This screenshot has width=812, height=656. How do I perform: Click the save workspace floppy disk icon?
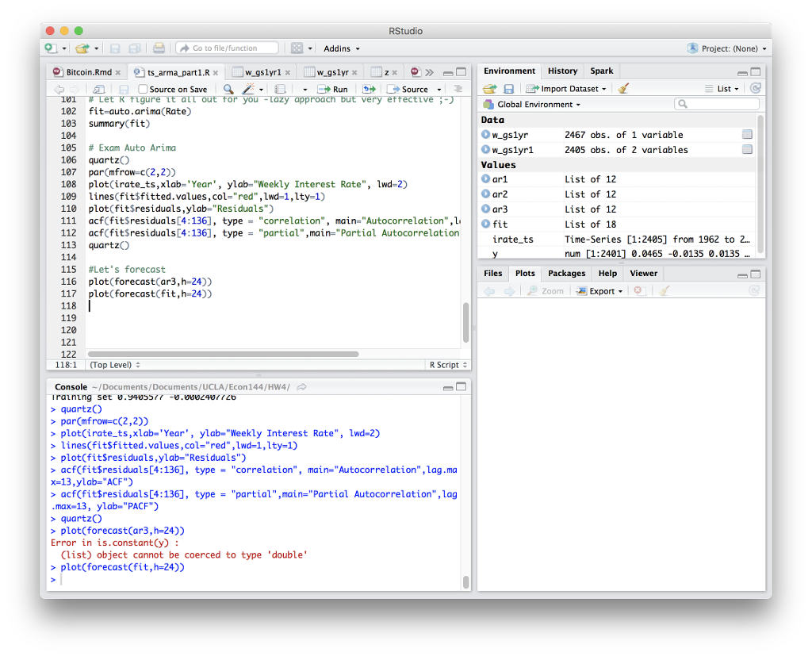click(508, 89)
